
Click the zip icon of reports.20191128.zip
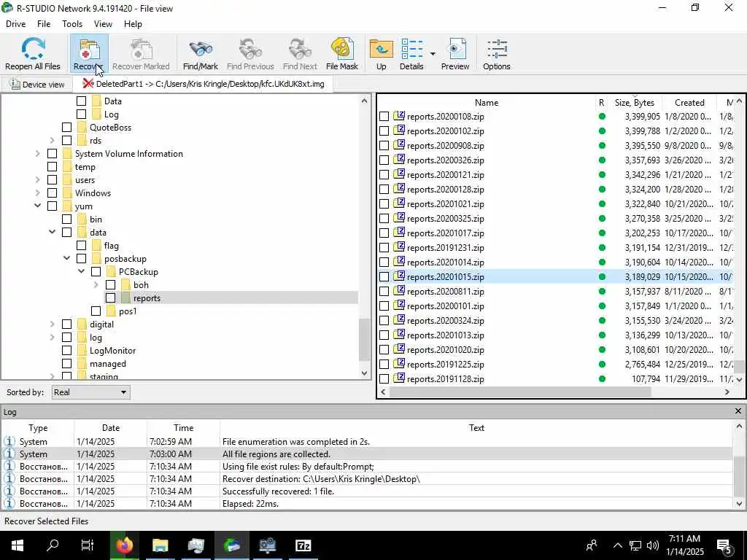[399, 378]
